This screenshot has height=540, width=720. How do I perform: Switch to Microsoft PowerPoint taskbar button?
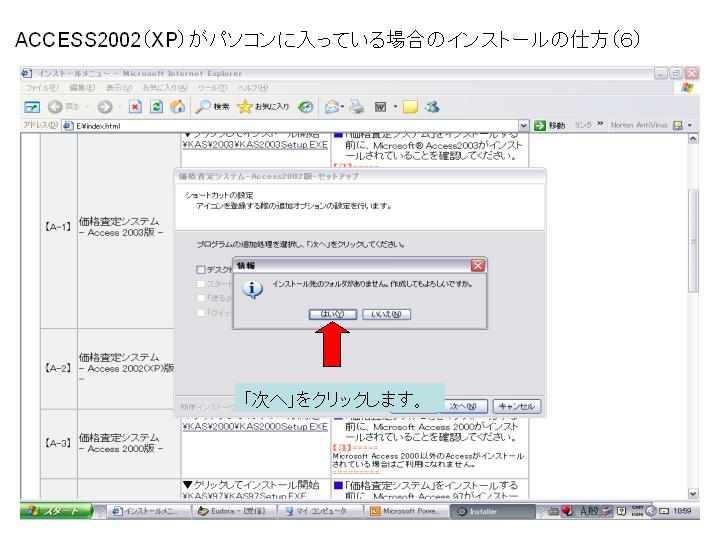(x=407, y=511)
